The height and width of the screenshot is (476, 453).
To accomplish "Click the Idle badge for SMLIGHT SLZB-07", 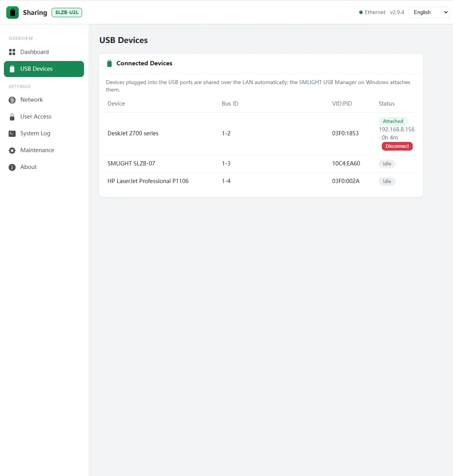I will pos(387,164).
